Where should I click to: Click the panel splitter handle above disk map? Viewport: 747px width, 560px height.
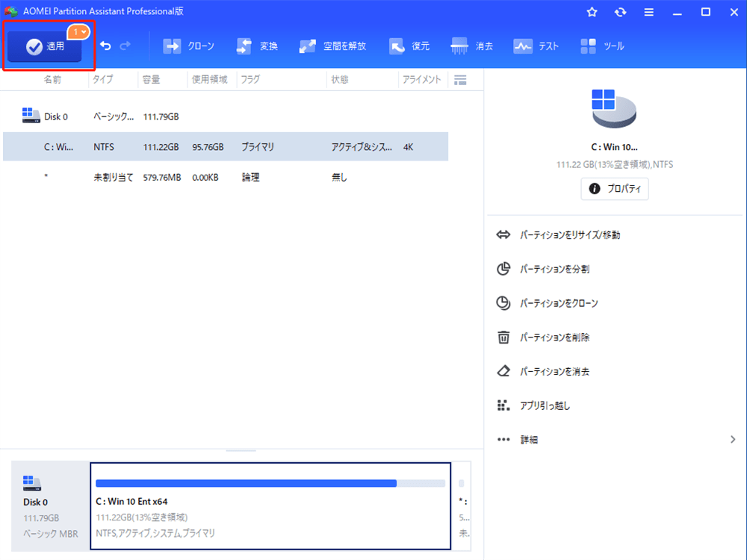(x=241, y=450)
